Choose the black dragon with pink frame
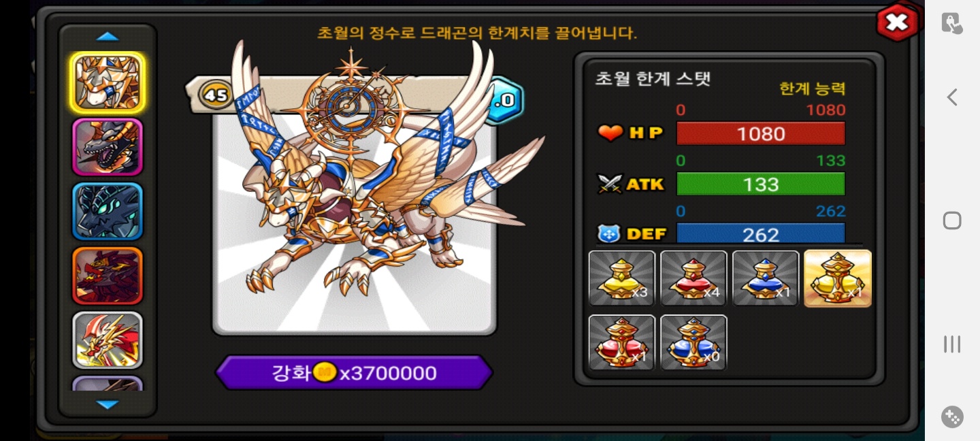The height and width of the screenshot is (441, 980). [108, 147]
